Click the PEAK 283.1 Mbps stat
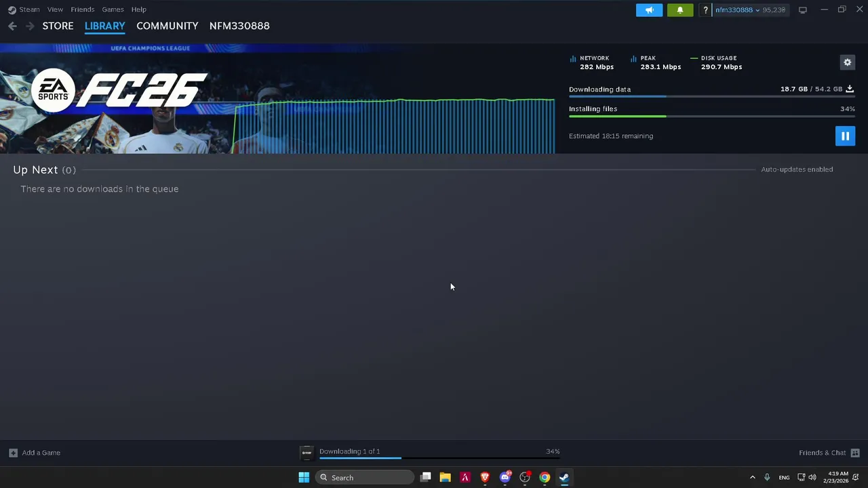This screenshot has width=868, height=488. tap(656, 62)
